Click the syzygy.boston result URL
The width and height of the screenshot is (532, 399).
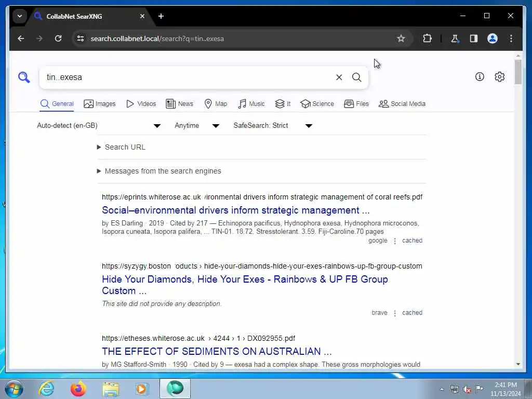tap(262, 267)
